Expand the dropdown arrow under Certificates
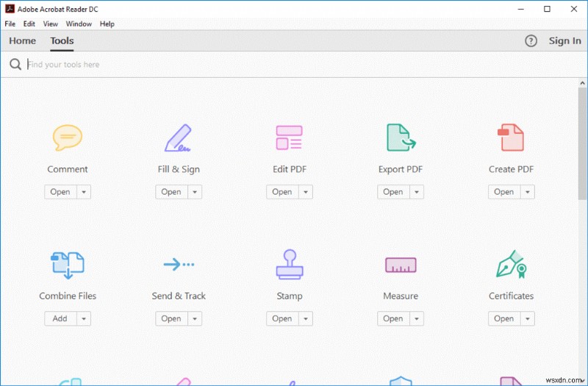 pos(527,318)
